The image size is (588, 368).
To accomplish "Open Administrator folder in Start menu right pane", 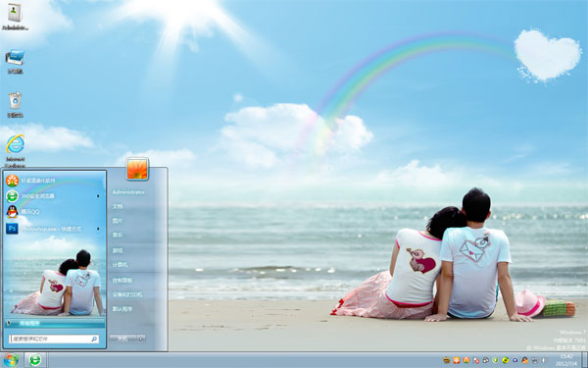I will pyautogui.click(x=128, y=192).
